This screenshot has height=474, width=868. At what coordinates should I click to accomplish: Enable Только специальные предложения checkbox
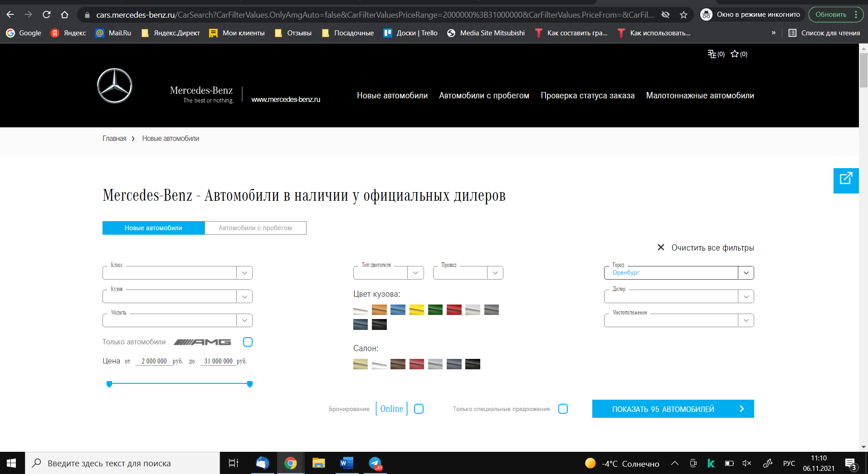[563, 409]
